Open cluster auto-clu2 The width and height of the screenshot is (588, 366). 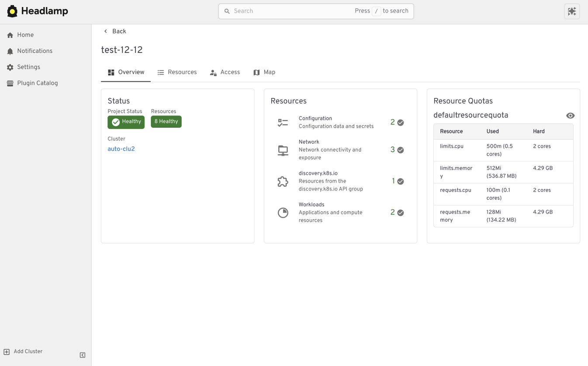[121, 149]
